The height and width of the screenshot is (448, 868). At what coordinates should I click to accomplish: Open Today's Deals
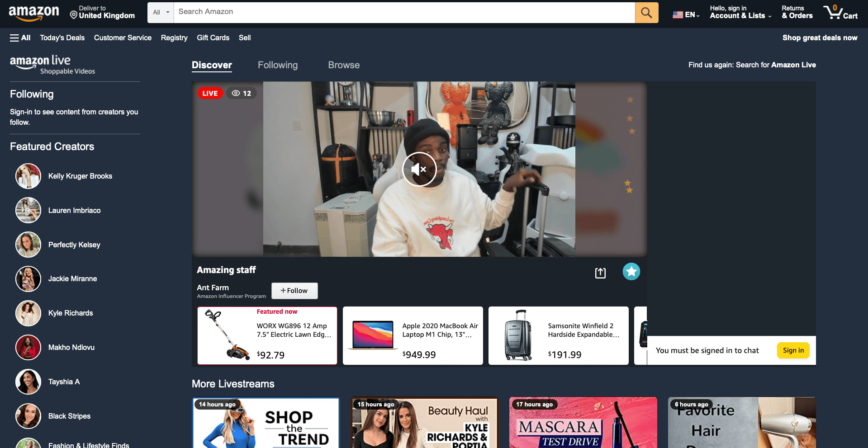click(x=62, y=38)
